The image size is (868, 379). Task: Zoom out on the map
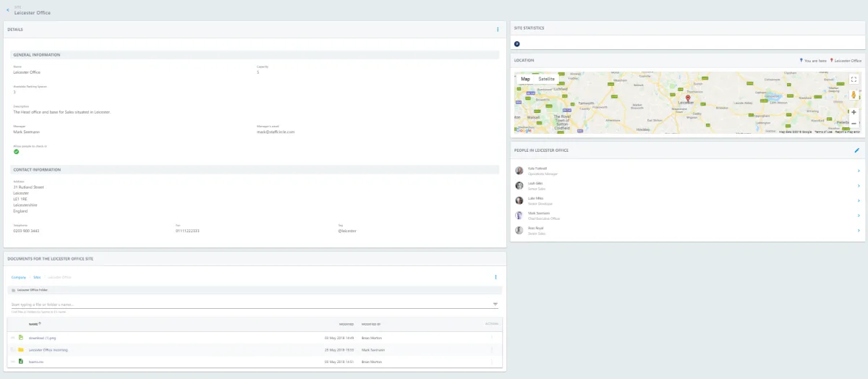[x=854, y=123]
